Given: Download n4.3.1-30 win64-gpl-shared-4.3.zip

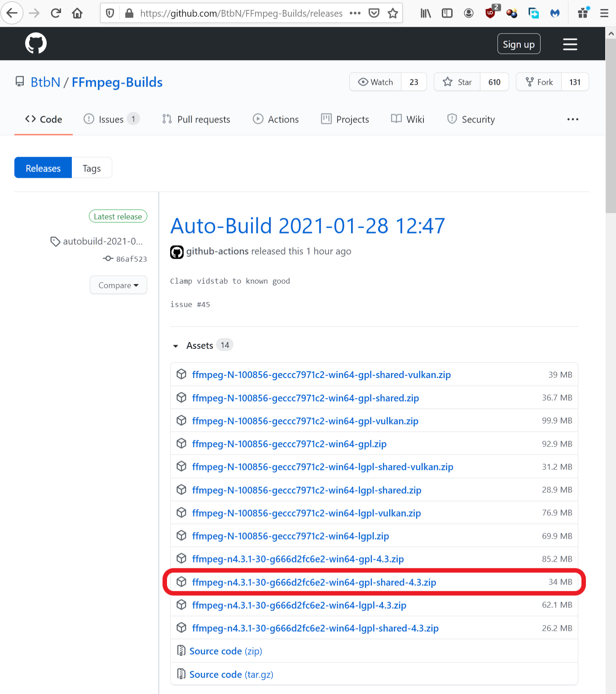Looking at the screenshot, I should (314, 582).
